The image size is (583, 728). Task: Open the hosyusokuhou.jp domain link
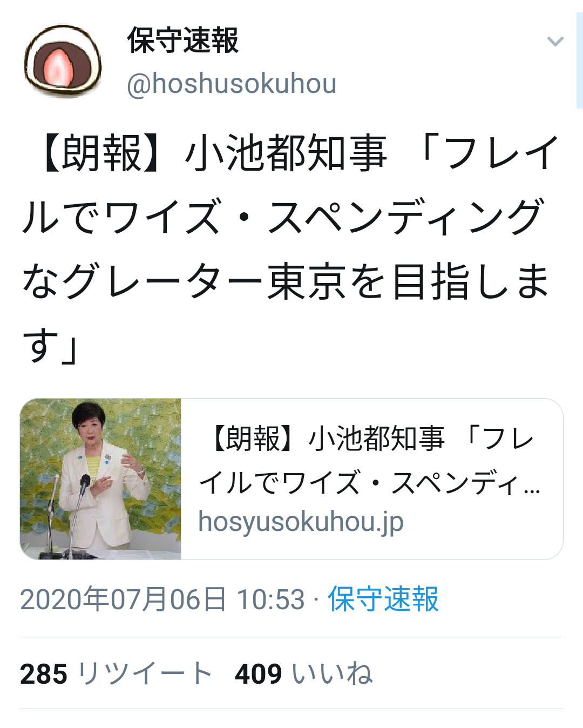(x=301, y=522)
